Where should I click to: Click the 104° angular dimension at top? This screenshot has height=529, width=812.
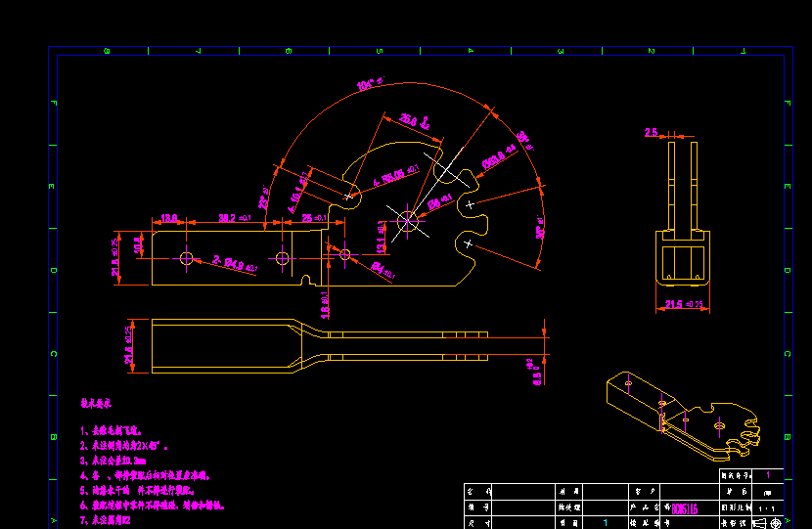click(371, 85)
